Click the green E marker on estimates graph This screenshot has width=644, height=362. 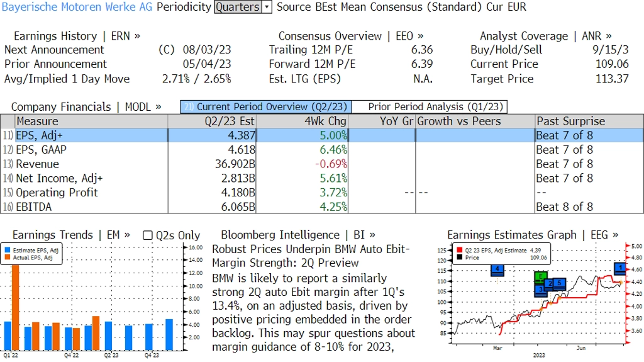pyautogui.click(x=541, y=277)
